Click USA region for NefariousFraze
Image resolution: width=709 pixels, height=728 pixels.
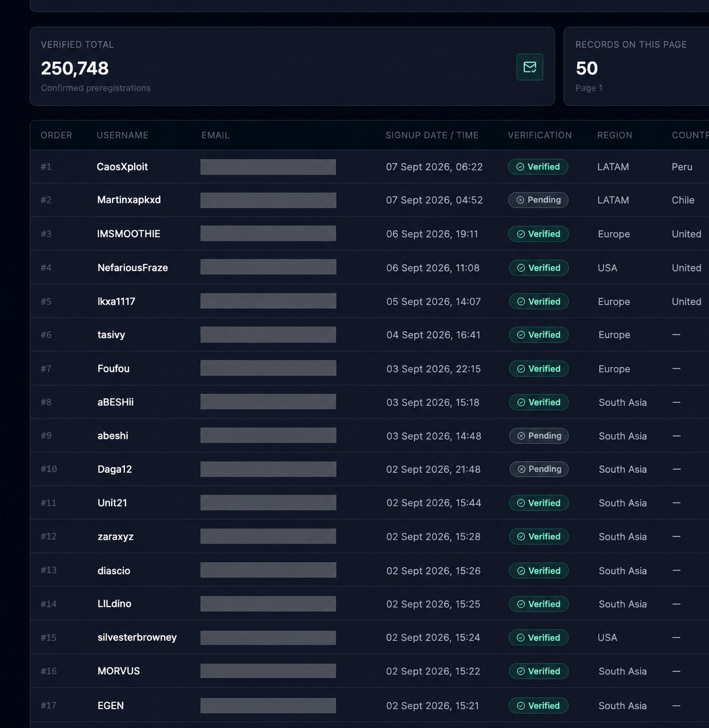[608, 267]
